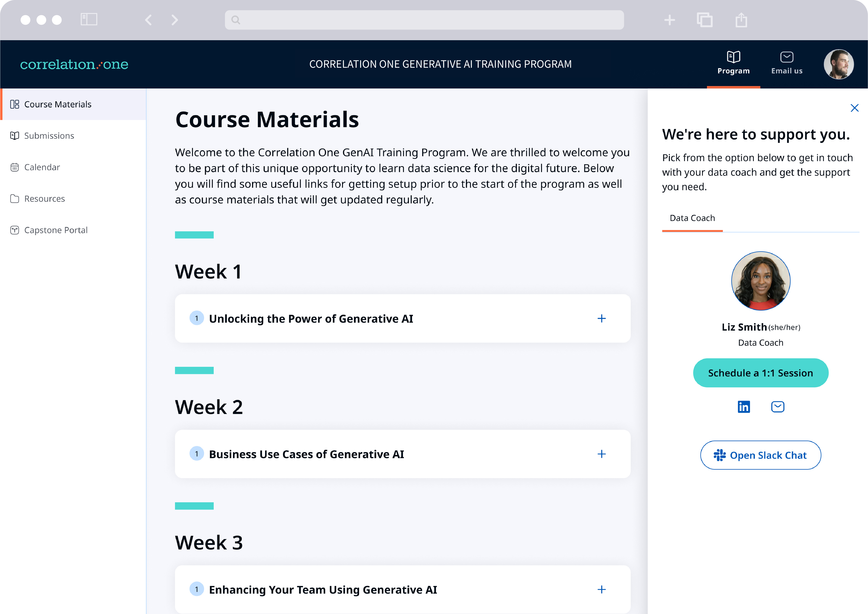Expand Business Use Cases of Generative AI
The height and width of the screenshot is (614, 868).
click(601, 454)
